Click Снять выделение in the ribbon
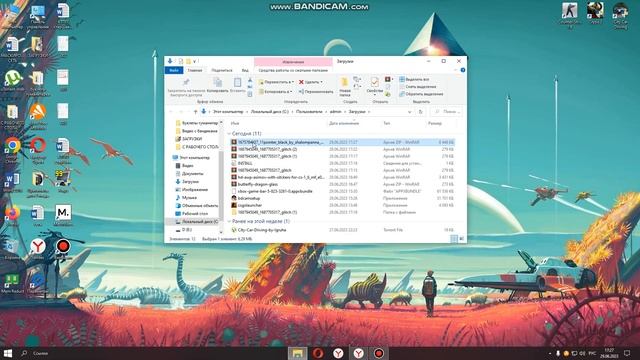This screenshot has height=360, width=640. click(x=418, y=87)
